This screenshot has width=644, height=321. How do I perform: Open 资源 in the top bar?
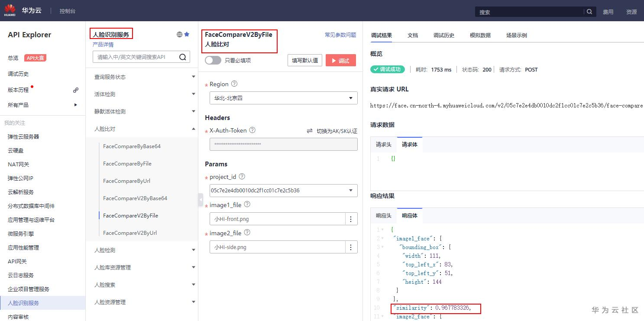(x=631, y=12)
